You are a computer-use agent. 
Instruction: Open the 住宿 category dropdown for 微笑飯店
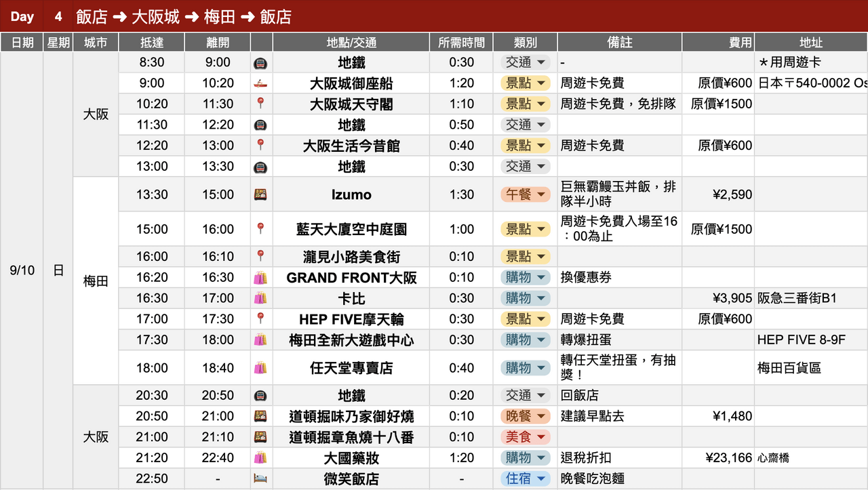[x=541, y=479]
